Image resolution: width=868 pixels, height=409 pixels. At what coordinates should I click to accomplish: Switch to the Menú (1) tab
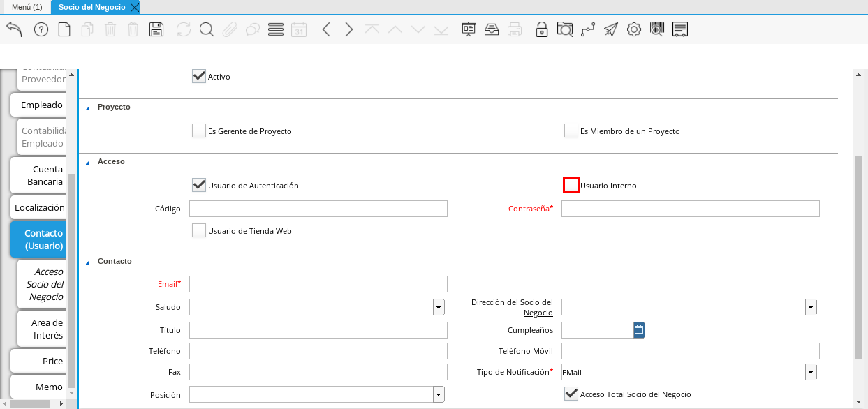pyautogui.click(x=27, y=7)
